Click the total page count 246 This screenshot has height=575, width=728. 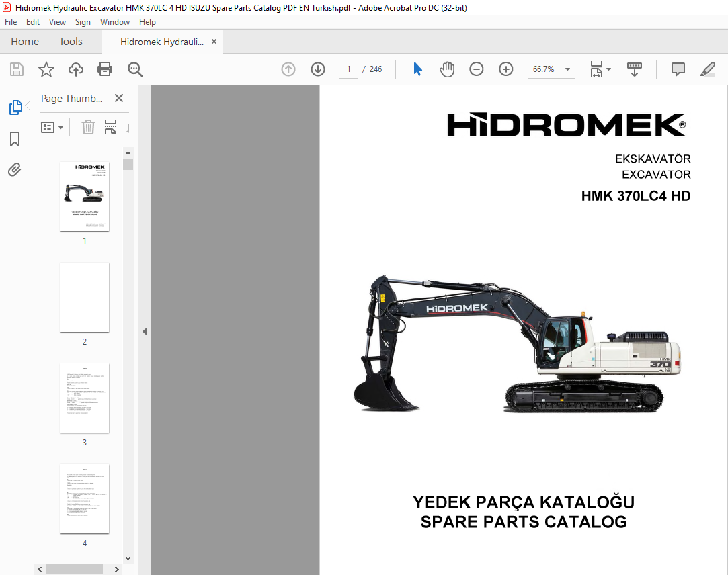(x=376, y=69)
